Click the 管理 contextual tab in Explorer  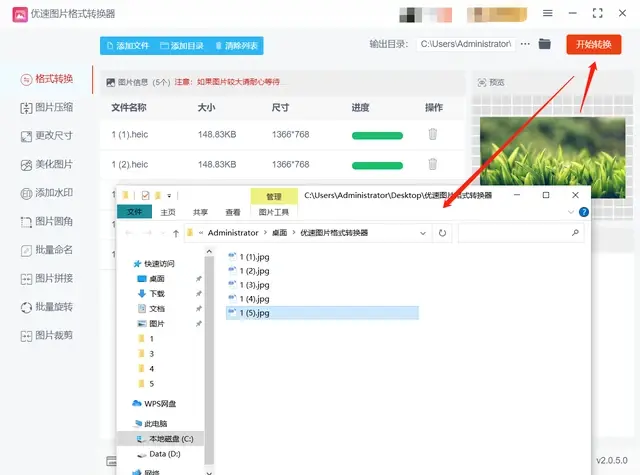(x=274, y=197)
